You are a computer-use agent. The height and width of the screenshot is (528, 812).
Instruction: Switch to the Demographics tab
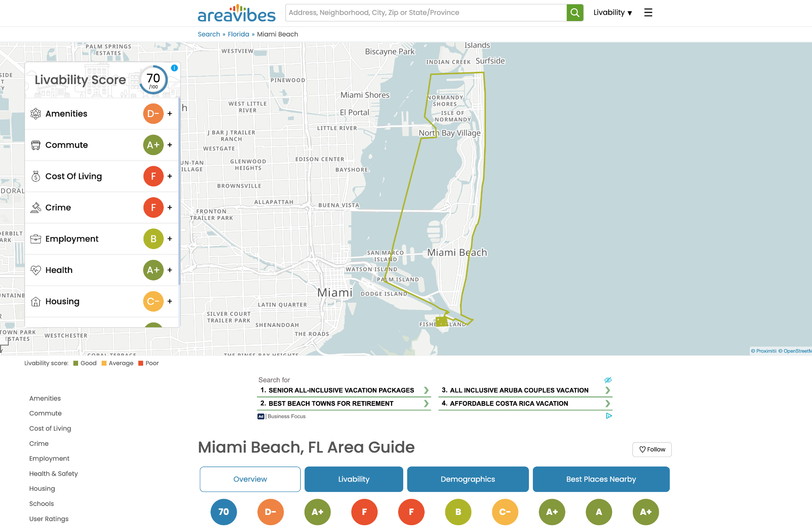coord(467,479)
